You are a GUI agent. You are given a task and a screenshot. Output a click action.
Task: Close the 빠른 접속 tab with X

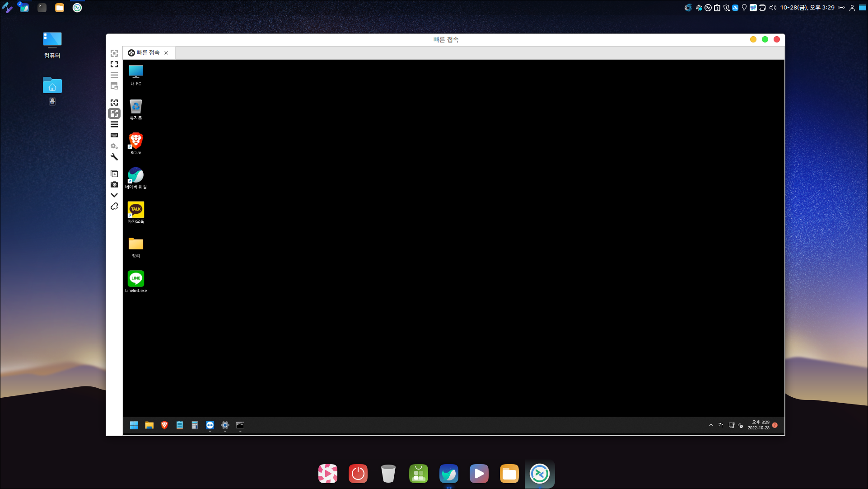166,53
